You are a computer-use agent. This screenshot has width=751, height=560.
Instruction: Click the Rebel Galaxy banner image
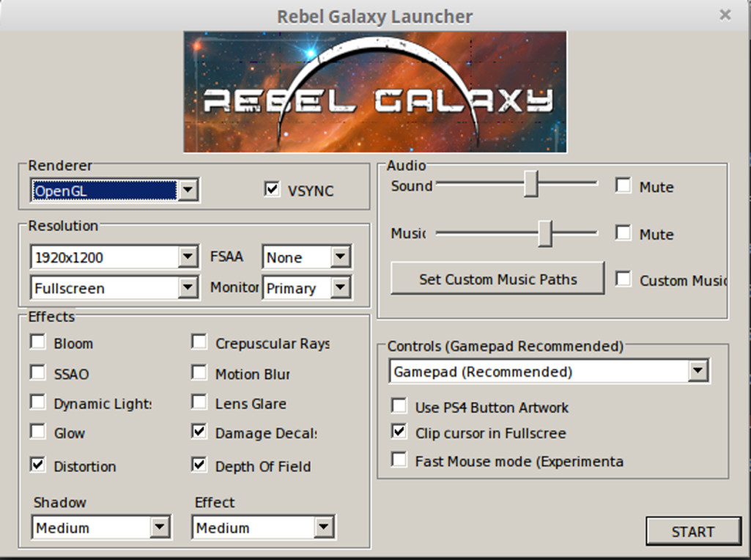[375, 92]
